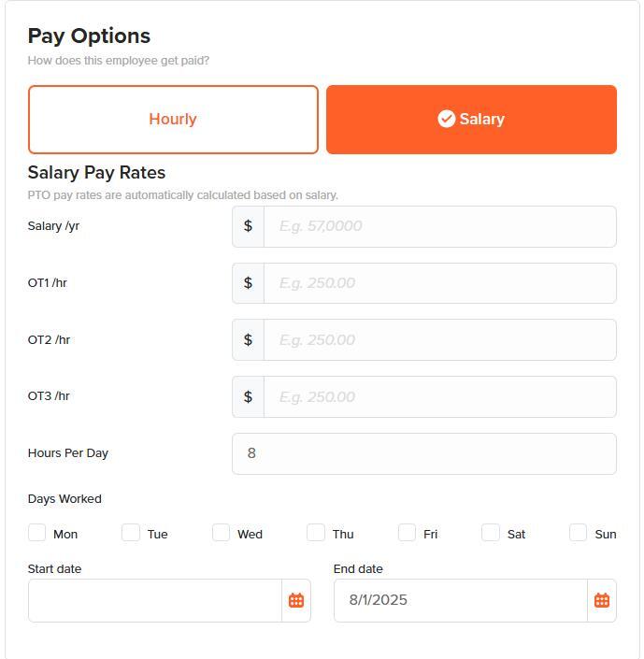Tick the Sun checkbox

click(x=579, y=533)
